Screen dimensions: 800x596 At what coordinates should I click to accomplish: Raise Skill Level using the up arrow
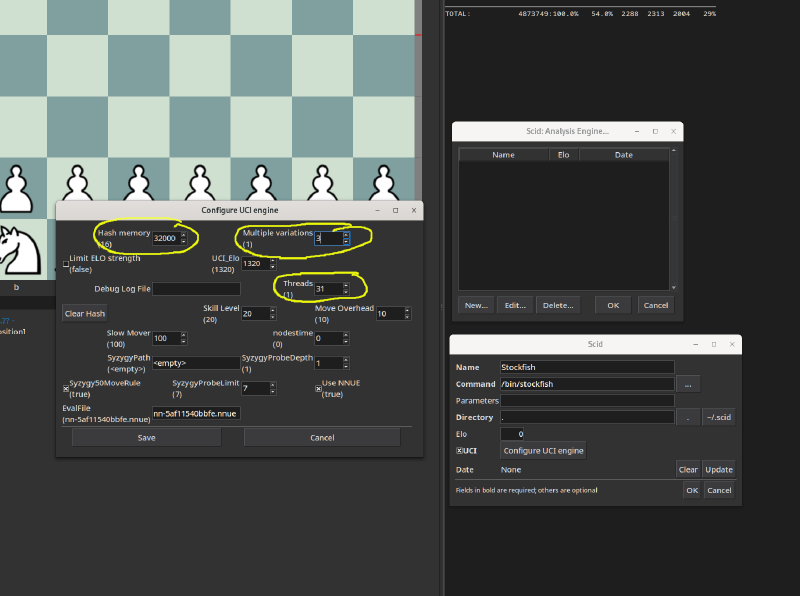(x=274, y=310)
